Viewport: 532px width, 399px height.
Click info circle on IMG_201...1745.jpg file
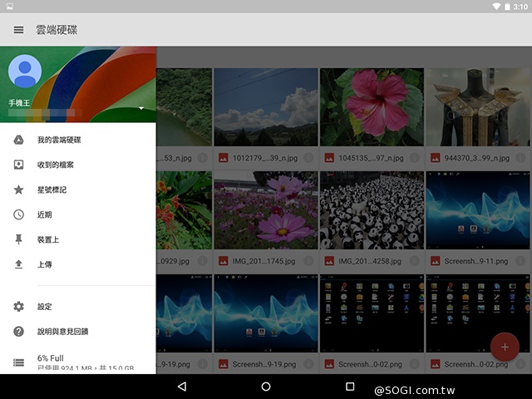(x=309, y=261)
